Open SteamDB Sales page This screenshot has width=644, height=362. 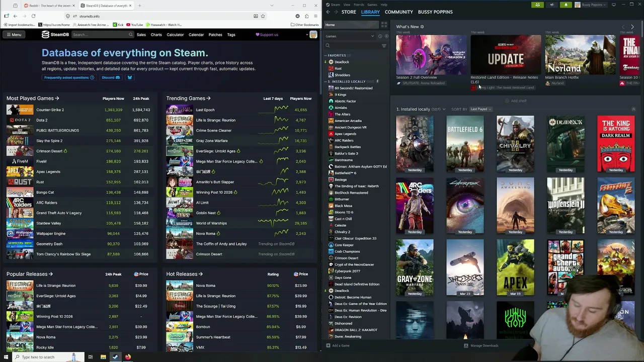click(x=141, y=35)
